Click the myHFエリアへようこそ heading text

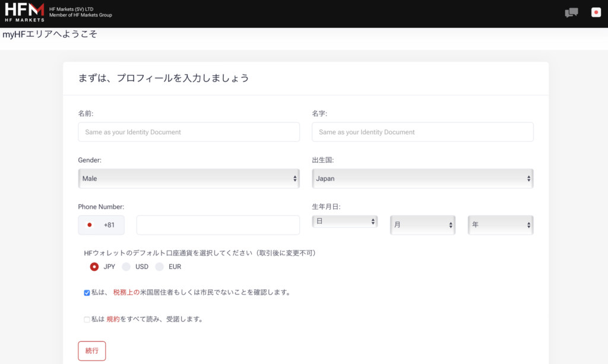click(50, 34)
